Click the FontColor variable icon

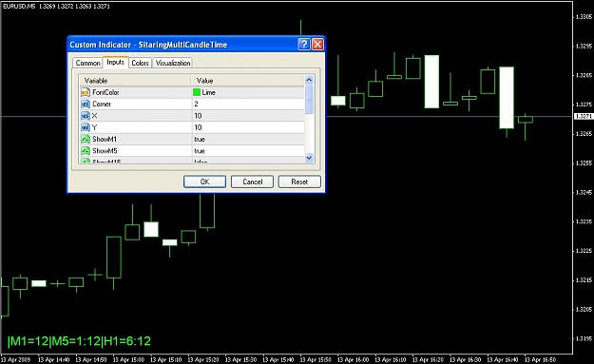coord(86,92)
